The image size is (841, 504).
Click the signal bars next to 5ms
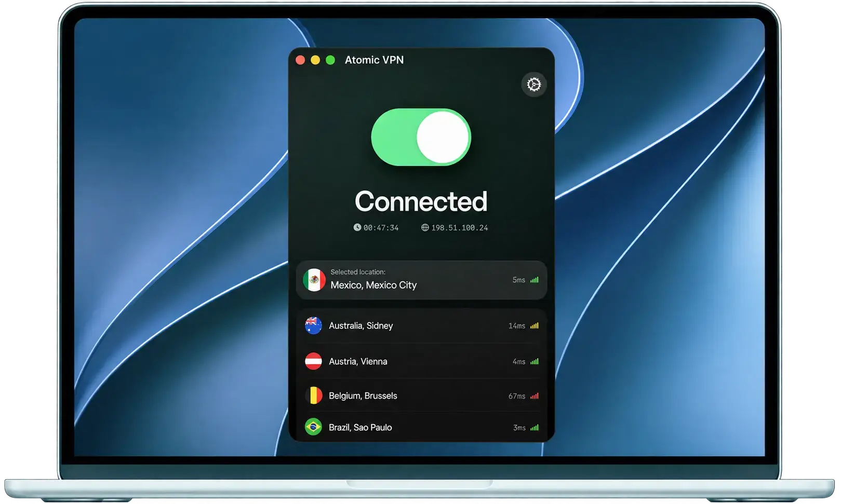(535, 280)
